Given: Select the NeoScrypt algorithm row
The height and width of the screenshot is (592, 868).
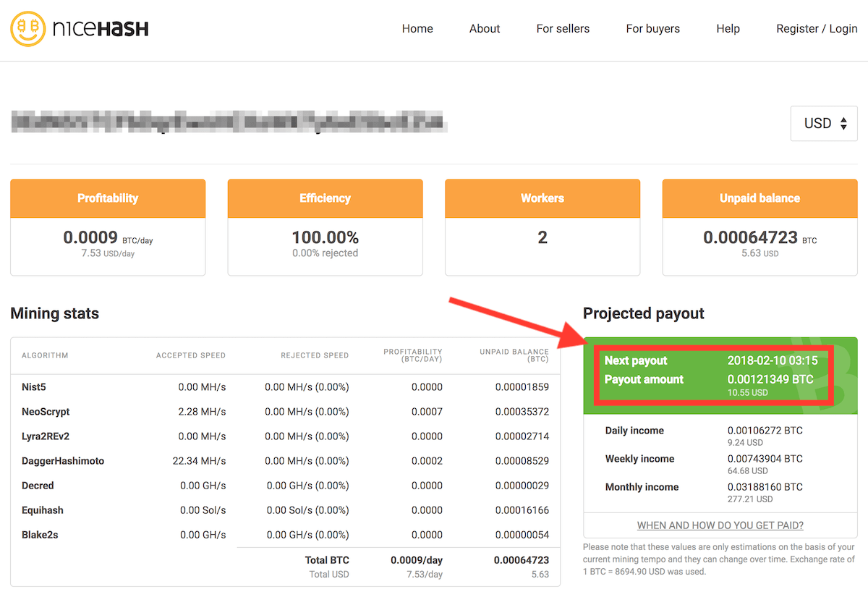Looking at the screenshot, I should pyautogui.click(x=286, y=412).
